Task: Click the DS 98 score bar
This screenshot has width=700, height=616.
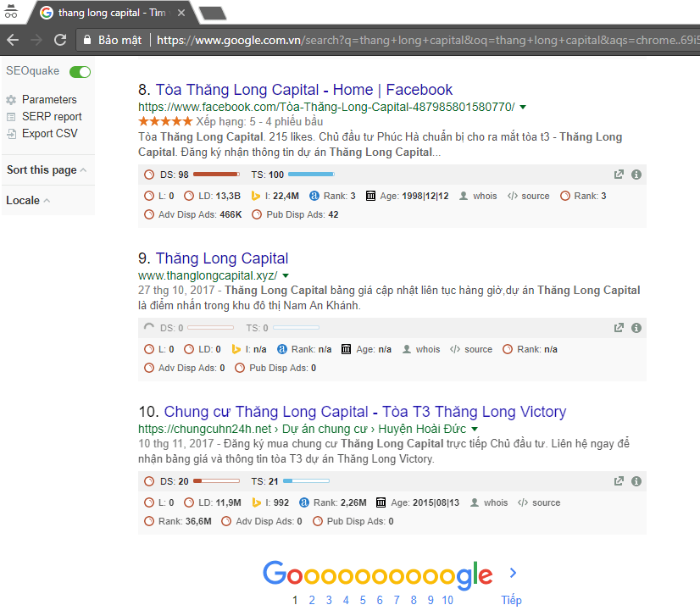Action: [x=216, y=174]
